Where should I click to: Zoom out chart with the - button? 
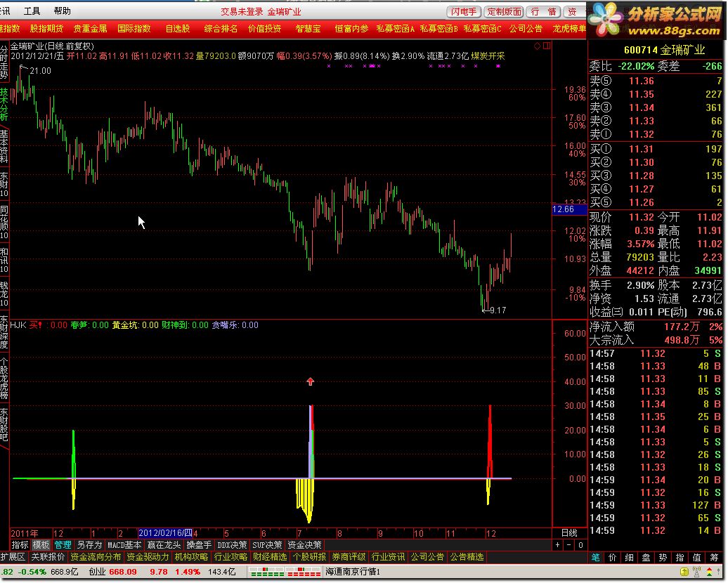tap(569, 545)
